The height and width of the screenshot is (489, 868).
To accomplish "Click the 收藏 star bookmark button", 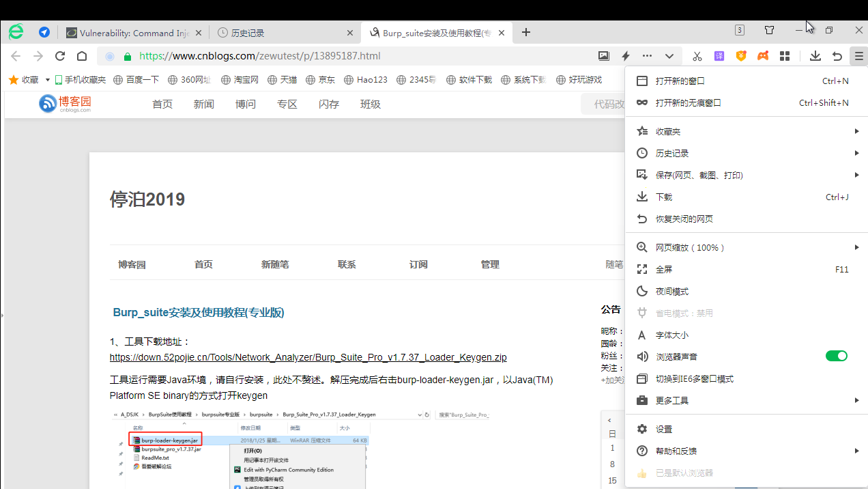I will pos(24,80).
